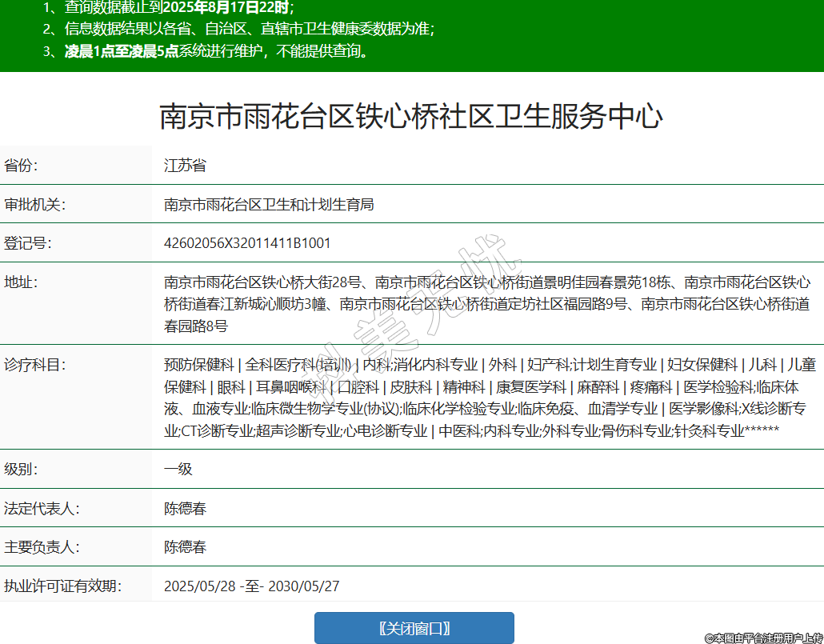Viewport: 824px width, 644px height.
Task: Click the 江苏省 province value
Action: pyautogui.click(x=185, y=166)
